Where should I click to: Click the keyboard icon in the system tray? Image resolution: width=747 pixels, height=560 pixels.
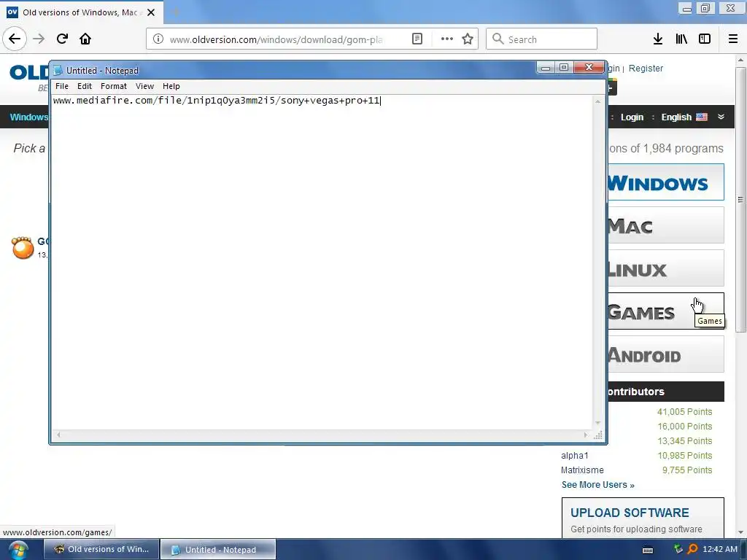click(648, 550)
